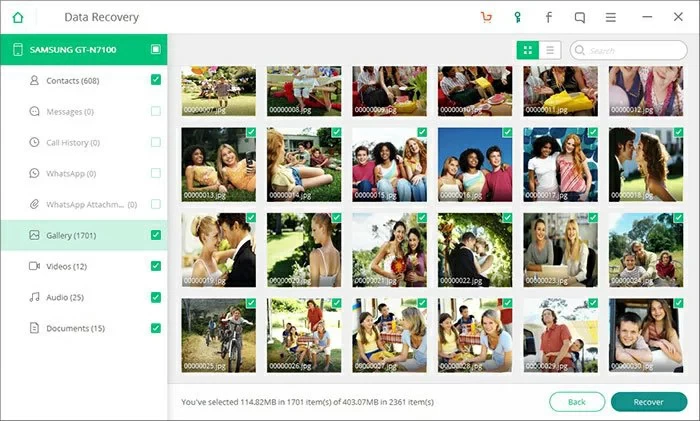
Task: Uncheck the Contacts (608) checkbox
Action: tap(155, 80)
